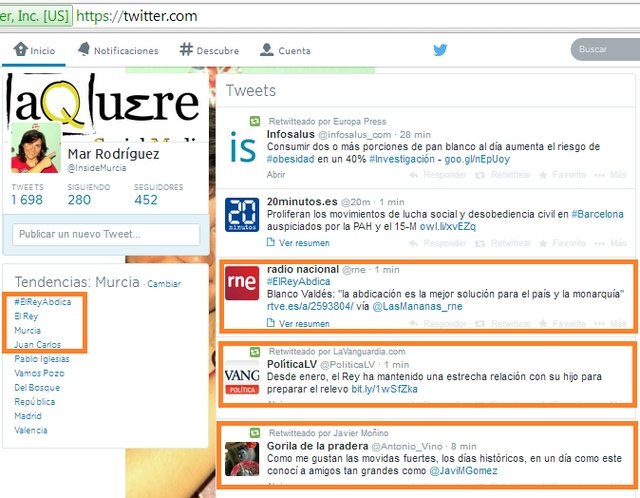The height and width of the screenshot is (498, 640).
Task: Click Responder on the Infosalus tweet
Action: pos(438,175)
